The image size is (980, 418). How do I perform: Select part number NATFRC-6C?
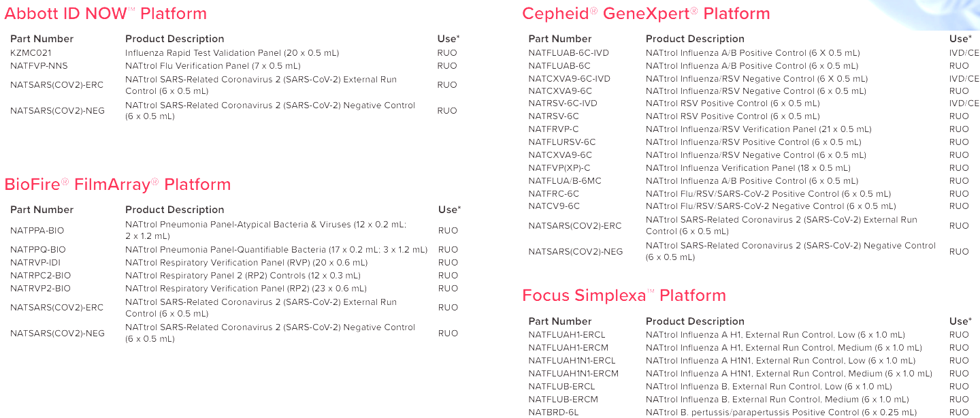554,194
